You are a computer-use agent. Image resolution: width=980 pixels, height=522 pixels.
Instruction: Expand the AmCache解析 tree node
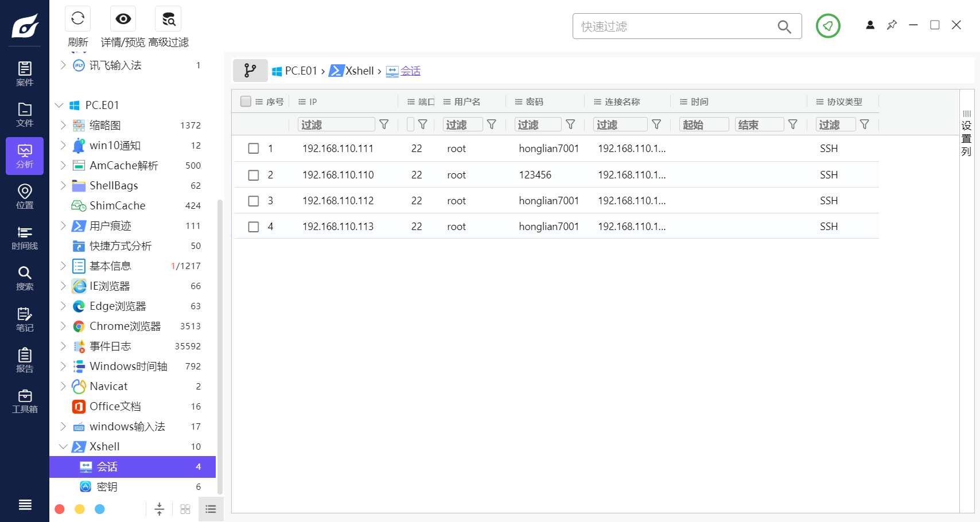63,165
